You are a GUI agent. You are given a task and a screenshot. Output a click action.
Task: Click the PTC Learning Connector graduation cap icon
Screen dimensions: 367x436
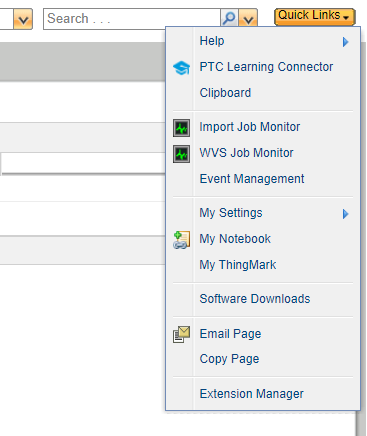click(x=181, y=68)
